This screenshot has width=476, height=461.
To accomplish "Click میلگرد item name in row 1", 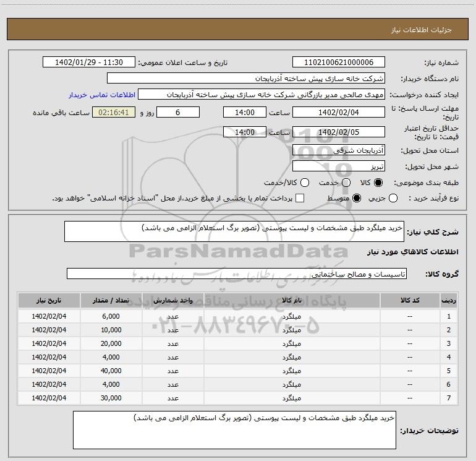I will coord(292,316).
